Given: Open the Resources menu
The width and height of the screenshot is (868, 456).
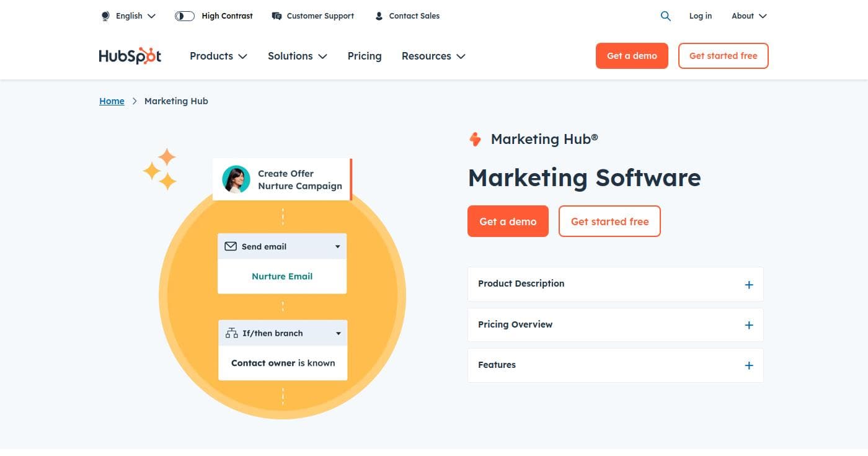Looking at the screenshot, I should pos(433,56).
